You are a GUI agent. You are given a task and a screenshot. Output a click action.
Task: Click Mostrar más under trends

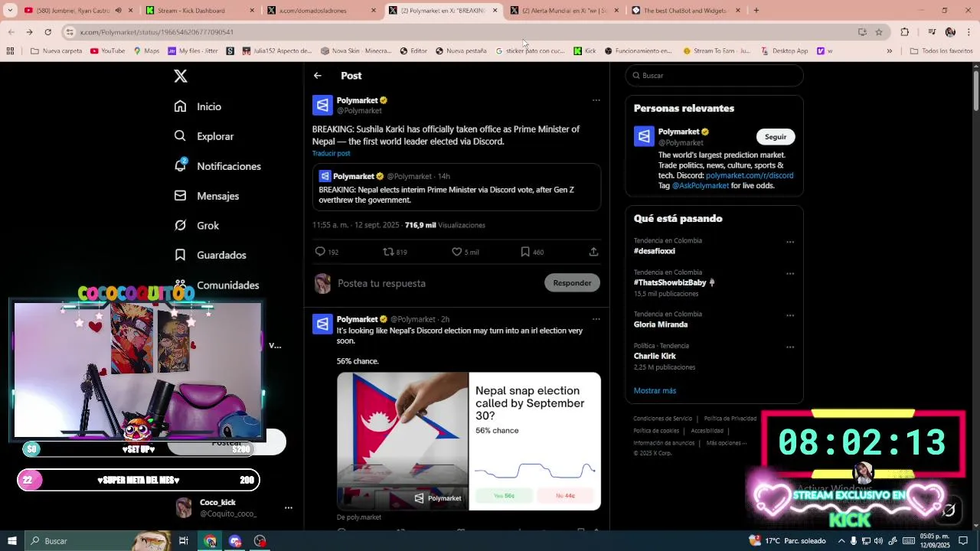(655, 391)
